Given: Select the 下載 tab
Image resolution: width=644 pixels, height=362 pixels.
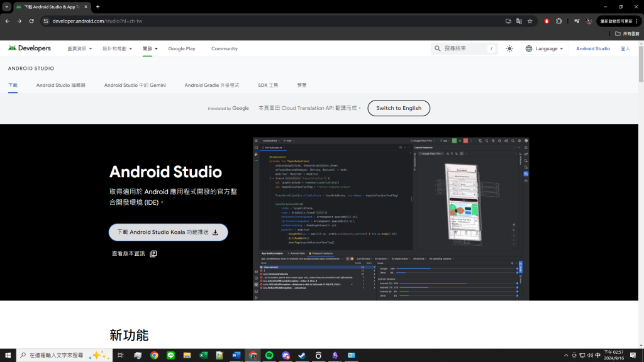Looking at the screenshot, I should click(x=13, y=85).
